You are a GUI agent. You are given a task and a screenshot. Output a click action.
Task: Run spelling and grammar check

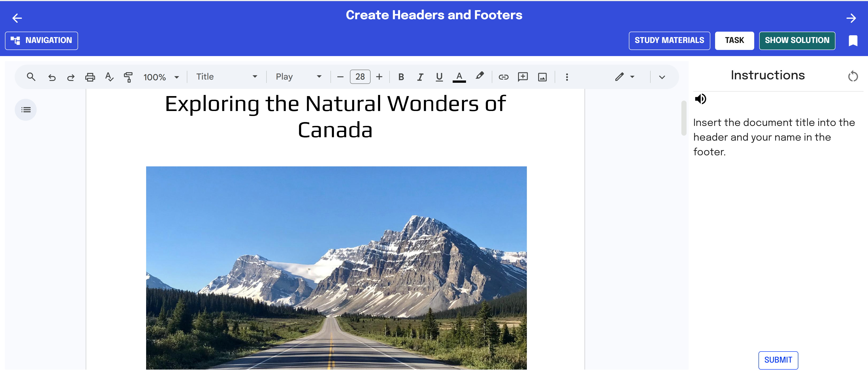click(x=109, y=77)
